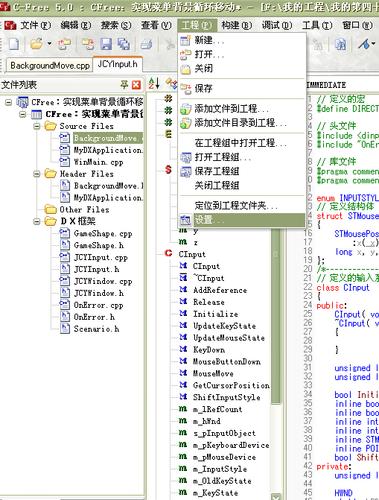
Task: Close the 文件列表 panel with red X
Action: (x=136, y=85)
